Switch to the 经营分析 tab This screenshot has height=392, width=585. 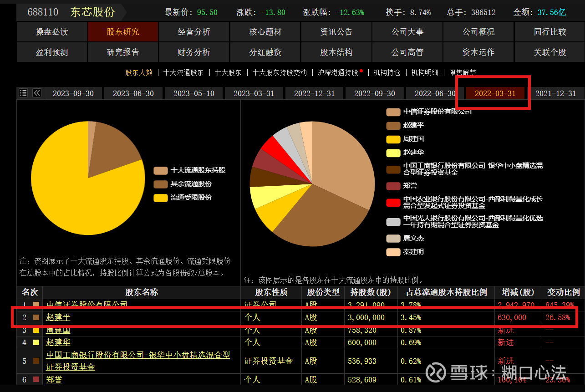(x=194, y=32)
